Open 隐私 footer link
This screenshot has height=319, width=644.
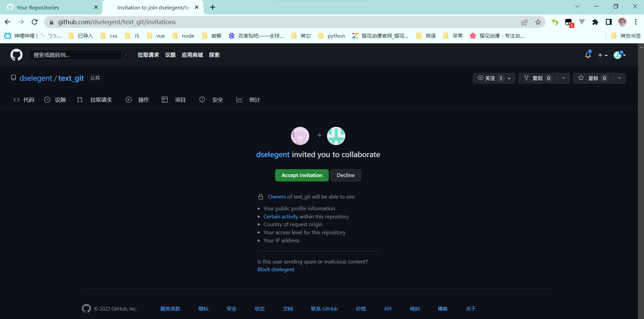tap(203, 309)
